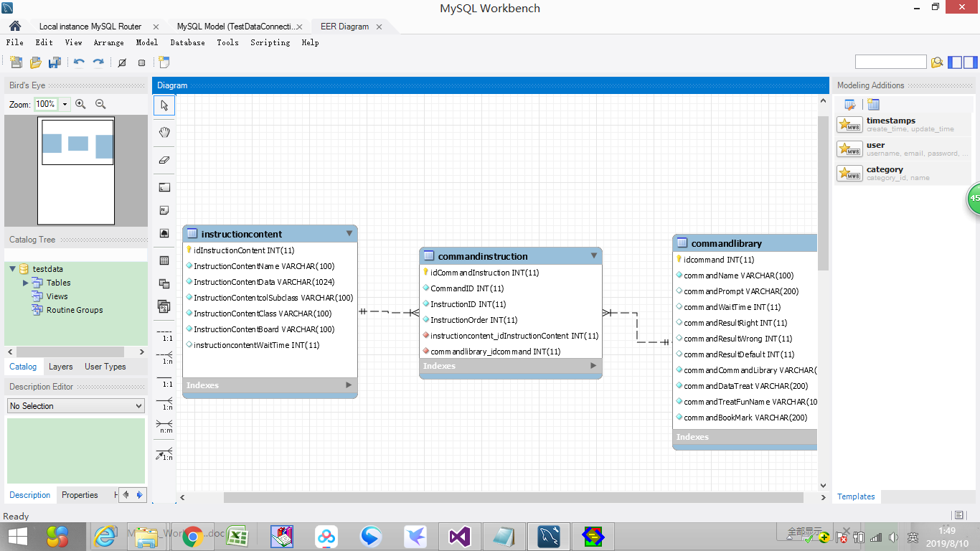
Task: Pick the solid identifying 1:n relationship tool
Action: coord(164,402)
